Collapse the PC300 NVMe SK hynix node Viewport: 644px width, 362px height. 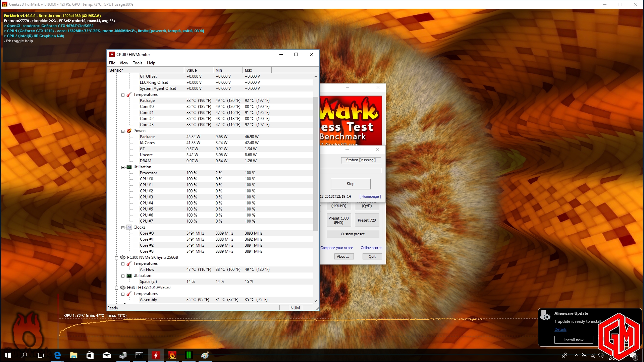117,258
